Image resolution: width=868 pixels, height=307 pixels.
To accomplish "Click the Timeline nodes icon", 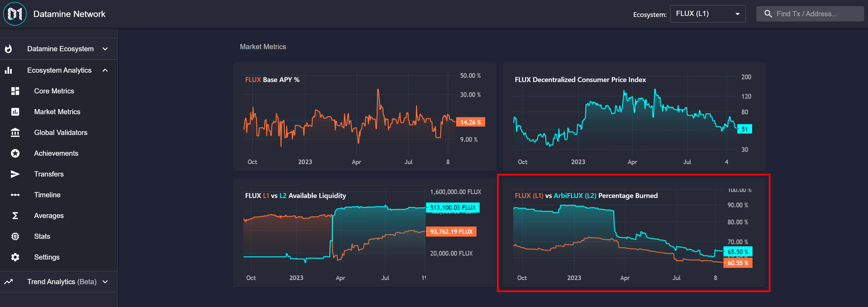I will pyautogui.click(x=15, y=195).
